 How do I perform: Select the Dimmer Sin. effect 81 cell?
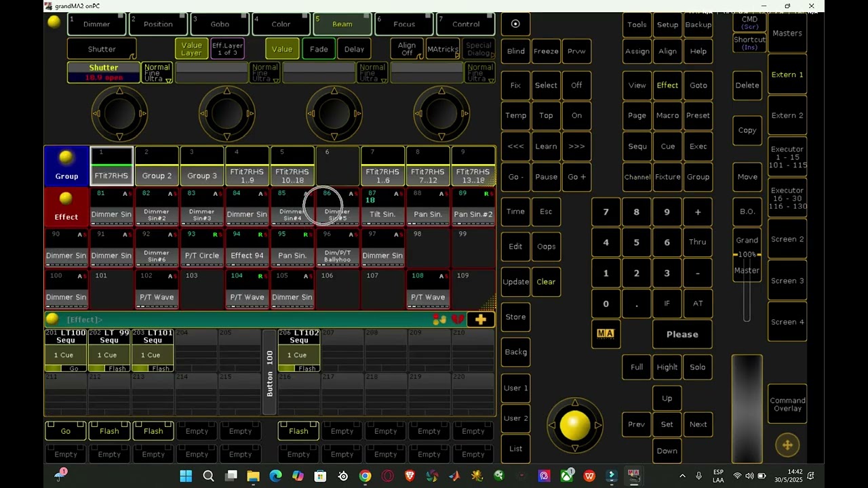pos(111,207)
